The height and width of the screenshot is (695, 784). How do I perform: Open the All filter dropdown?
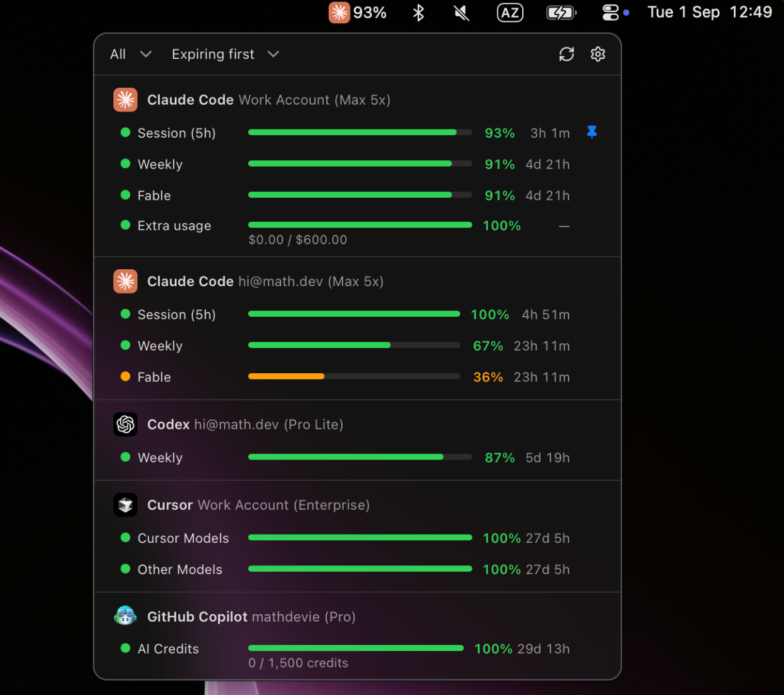click(x=131, y=54)
